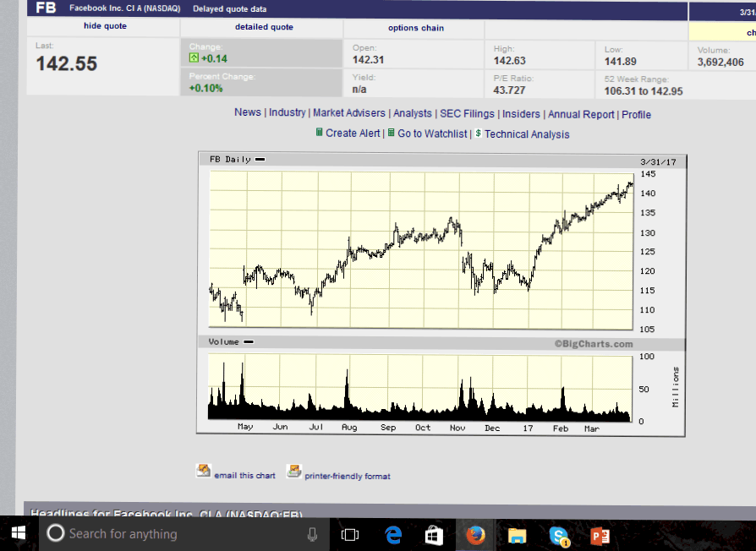
Task: Click the Technical Analysis link text
Action: click(527, 134)
